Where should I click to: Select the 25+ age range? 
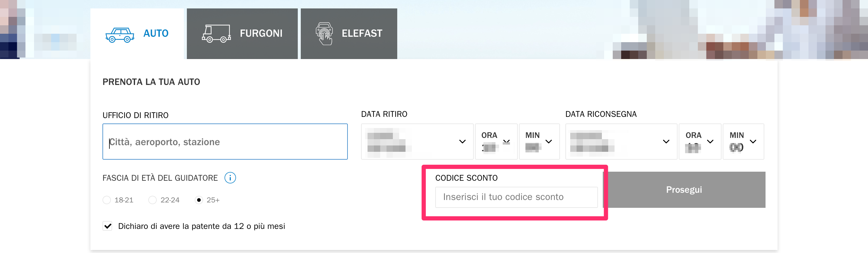click(199, 200)
